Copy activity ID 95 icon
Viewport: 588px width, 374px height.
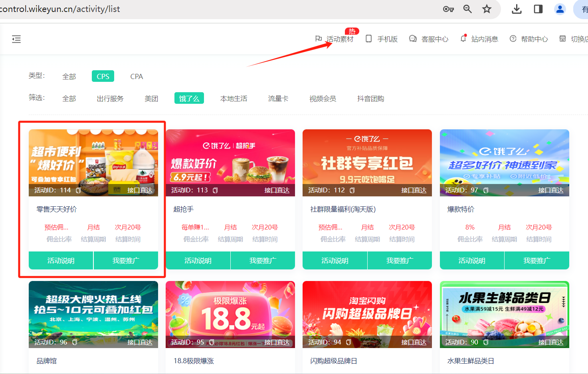pos(212,342)
